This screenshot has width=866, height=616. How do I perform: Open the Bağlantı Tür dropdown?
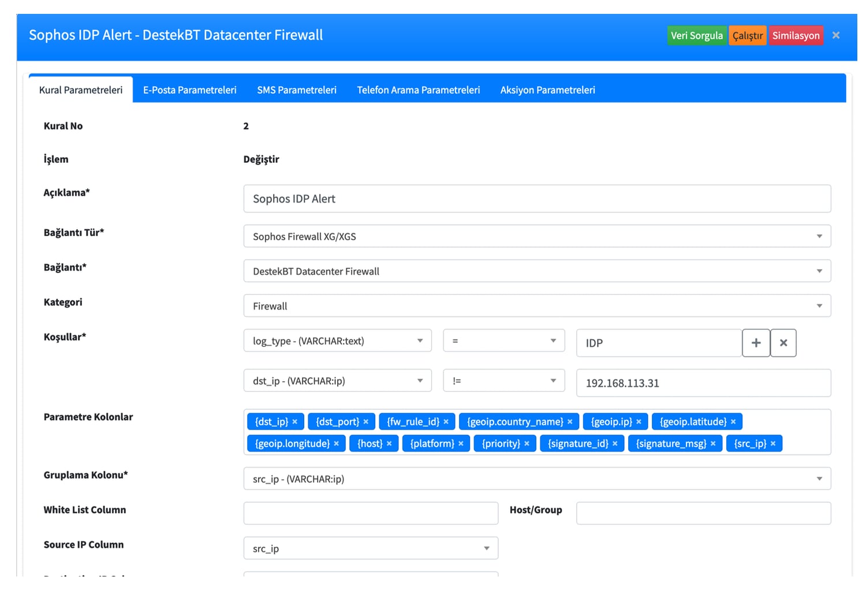pos(537,236)
